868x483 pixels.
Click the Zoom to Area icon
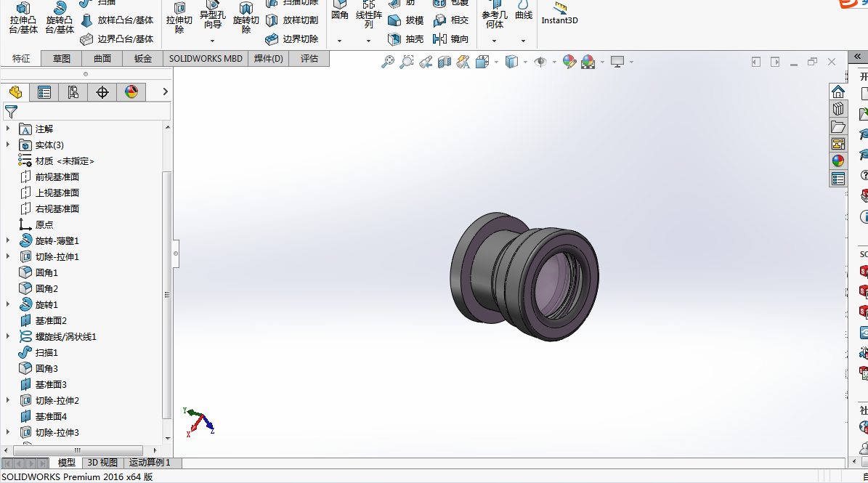(x=407, y=62)
